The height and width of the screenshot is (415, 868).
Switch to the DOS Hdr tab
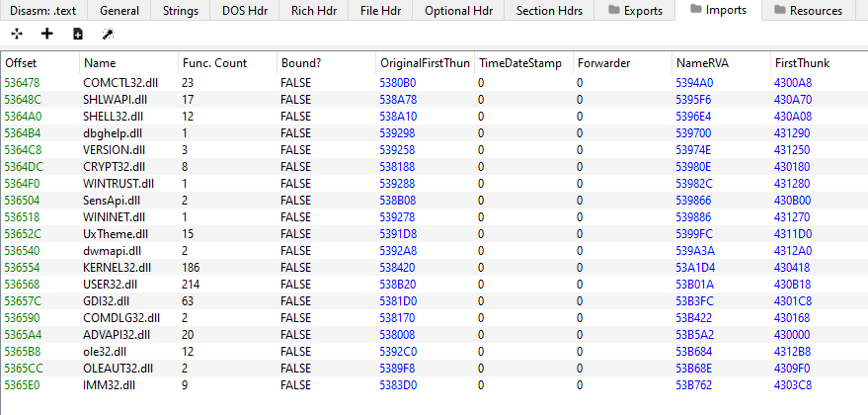point(244,11)
